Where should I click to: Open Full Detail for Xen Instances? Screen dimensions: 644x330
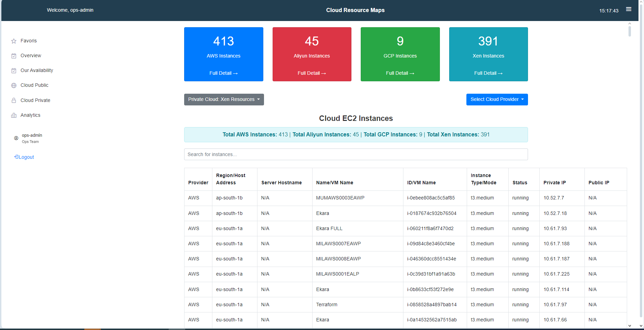[488, 73]
